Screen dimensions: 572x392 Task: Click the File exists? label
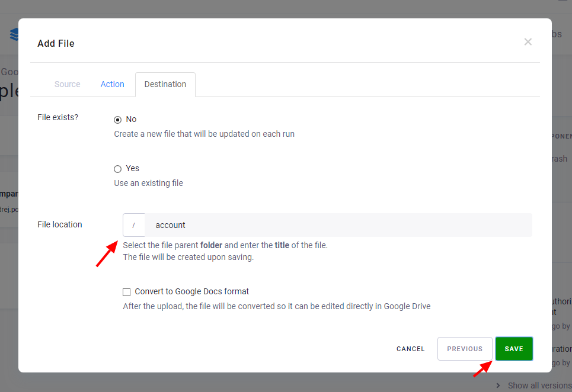tap(57, 117)
